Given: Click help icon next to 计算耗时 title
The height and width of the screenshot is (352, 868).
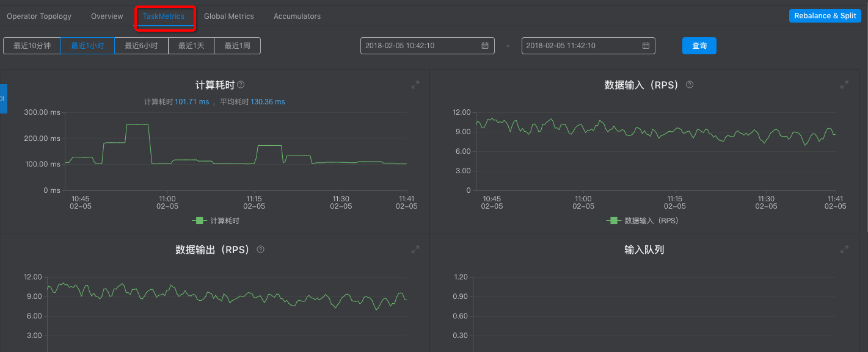Looking at the screenshot, I should pos(241,85).
